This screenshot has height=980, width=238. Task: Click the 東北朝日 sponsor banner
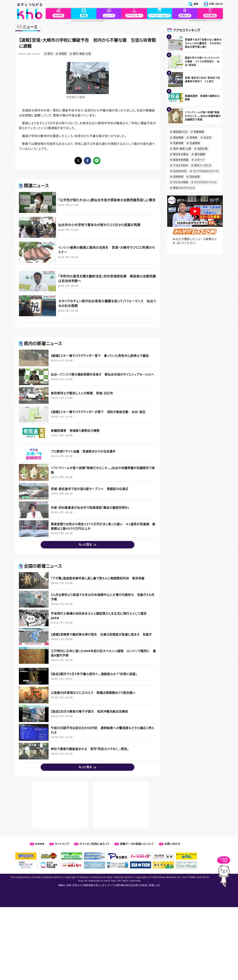(118, 856)
